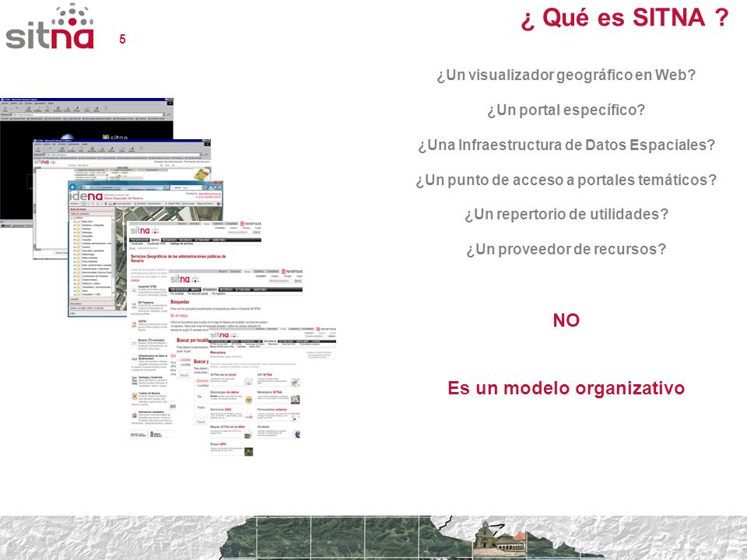Open 'Descargas de datos' resource link

[224, 392]
